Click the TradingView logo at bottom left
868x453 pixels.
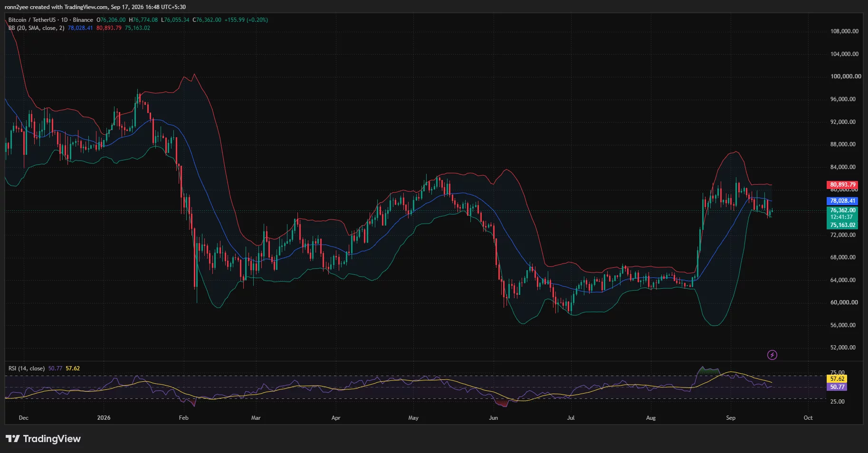tap(43, 439)
